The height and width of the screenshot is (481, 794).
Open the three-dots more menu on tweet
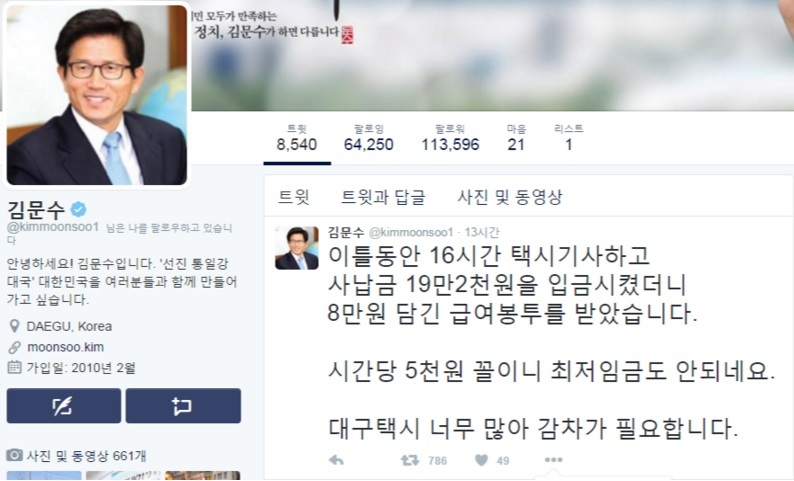point(553,460)
